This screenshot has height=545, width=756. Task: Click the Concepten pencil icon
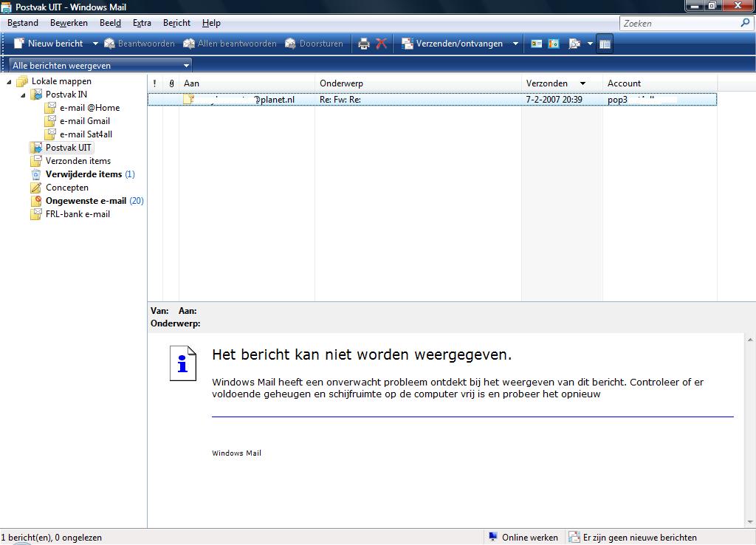click(x=36, y=187)
